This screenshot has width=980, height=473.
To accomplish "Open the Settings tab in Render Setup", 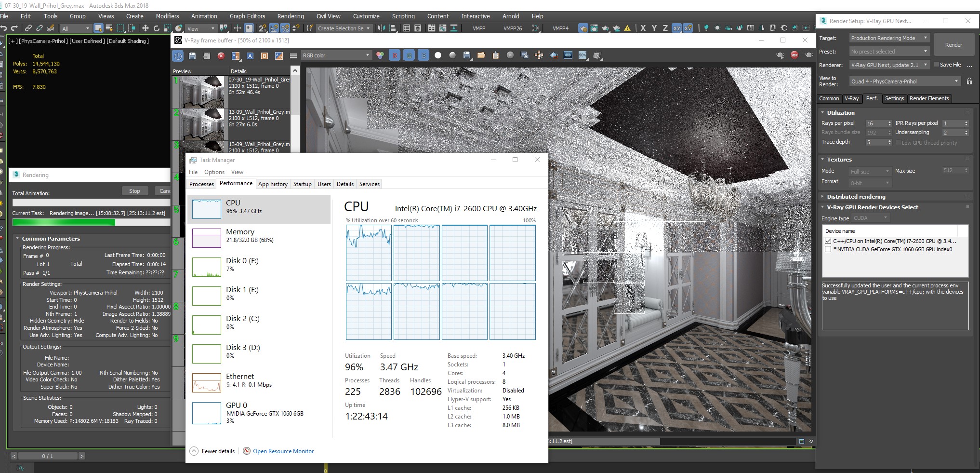I will pyautogui.click(x=894, y=98).
